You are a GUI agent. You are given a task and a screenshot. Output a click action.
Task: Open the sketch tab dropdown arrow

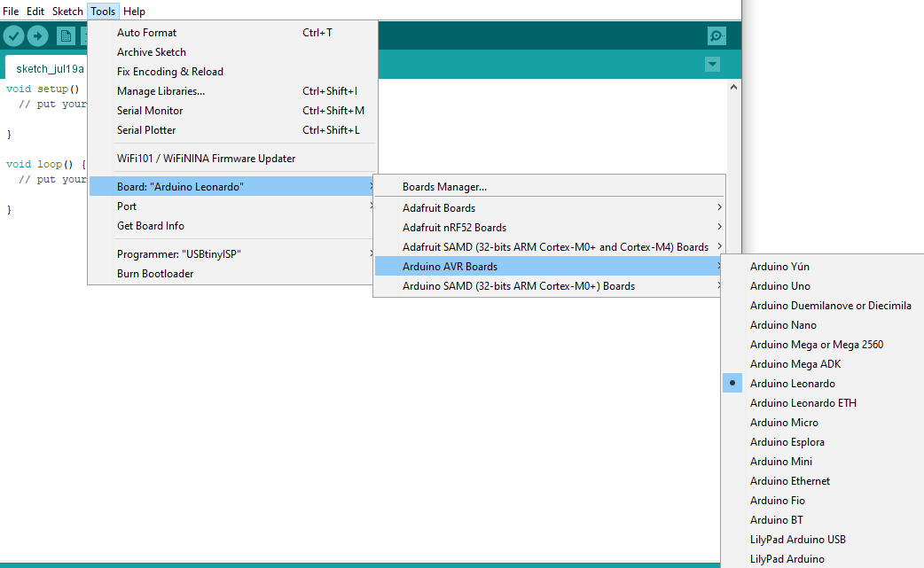tap(712, 65)
